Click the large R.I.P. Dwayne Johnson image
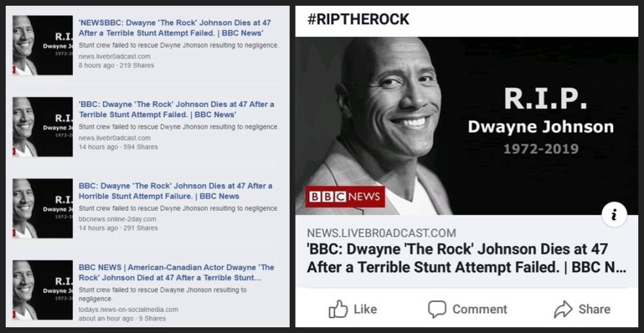Screen dimensions: 644x333 coord(466,126)
